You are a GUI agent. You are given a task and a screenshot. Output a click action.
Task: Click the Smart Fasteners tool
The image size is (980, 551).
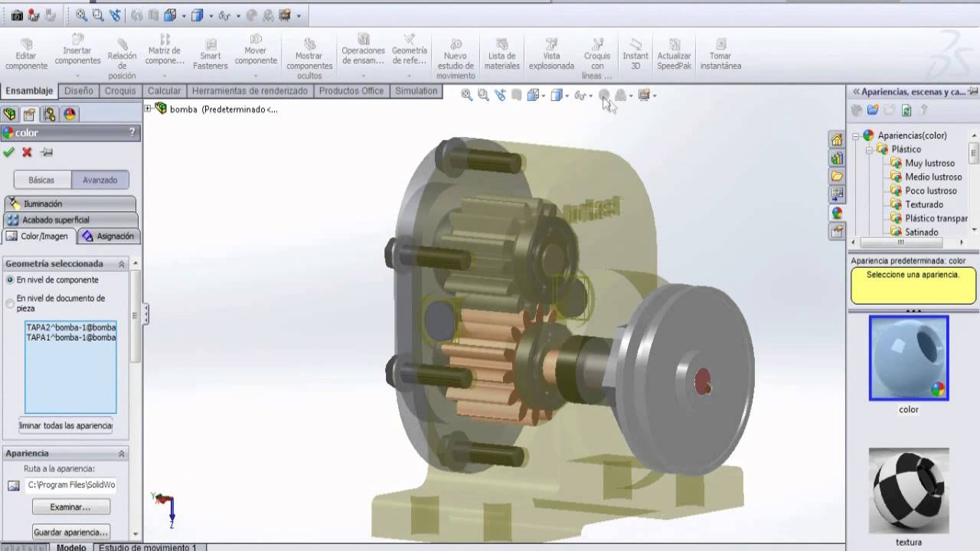tap(211, 54)
